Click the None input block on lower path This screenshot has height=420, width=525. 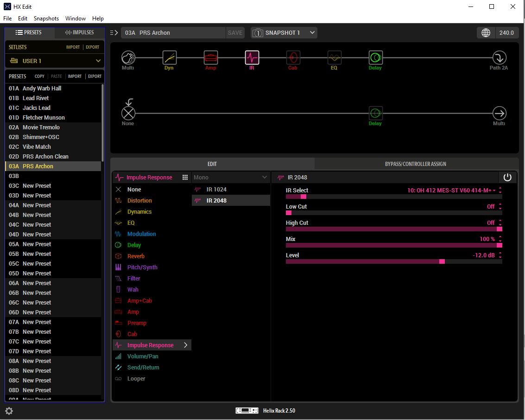(128, 113)
